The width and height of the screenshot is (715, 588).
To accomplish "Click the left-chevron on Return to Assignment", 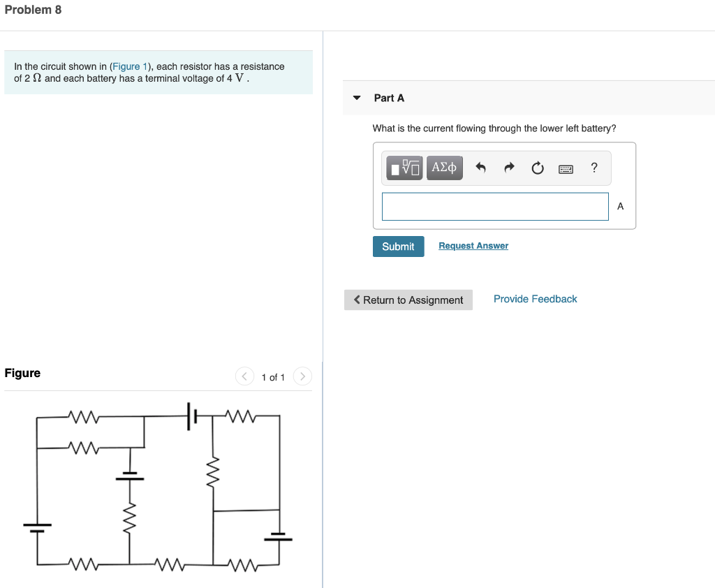I will point(357,300).
